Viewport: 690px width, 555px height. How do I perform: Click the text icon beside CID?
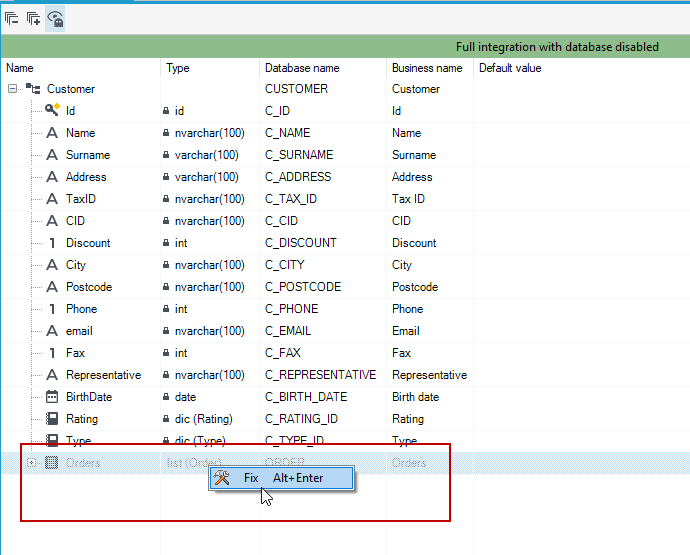click(x=52, y=221)
